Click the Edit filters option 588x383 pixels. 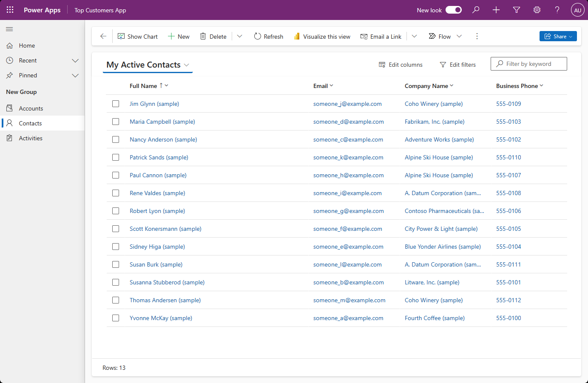[458, 64]
